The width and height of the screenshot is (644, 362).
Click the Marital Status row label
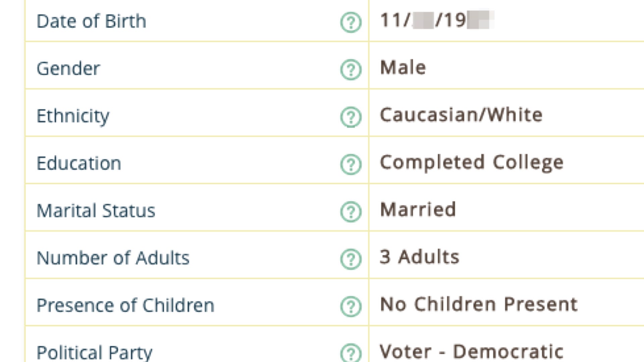96,210
